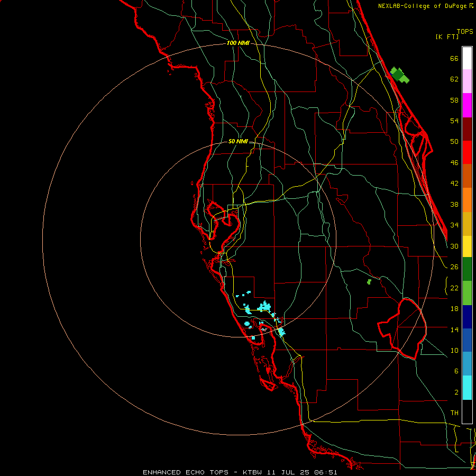Screen dimensions: 476x476
Task: Select the magenta 58 kft legend swatch
Action: (x=467, y=105)
